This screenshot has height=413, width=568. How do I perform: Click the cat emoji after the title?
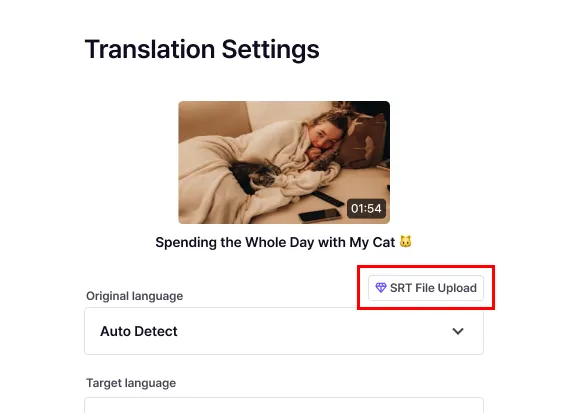pyautogui.click(x=406, y=242)
